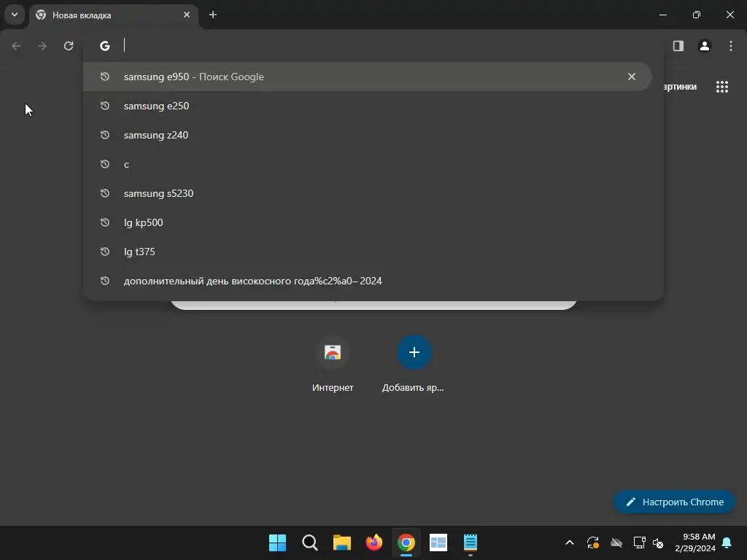Select the Новая вкладка tab
747x560 pixels.
[113, 15]
